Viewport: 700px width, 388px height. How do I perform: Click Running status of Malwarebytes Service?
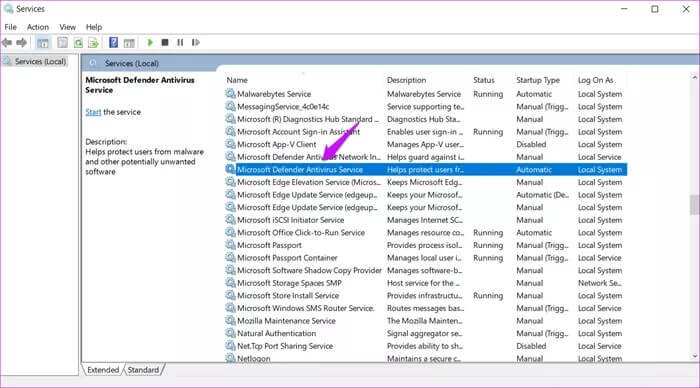tap(488, 94)
